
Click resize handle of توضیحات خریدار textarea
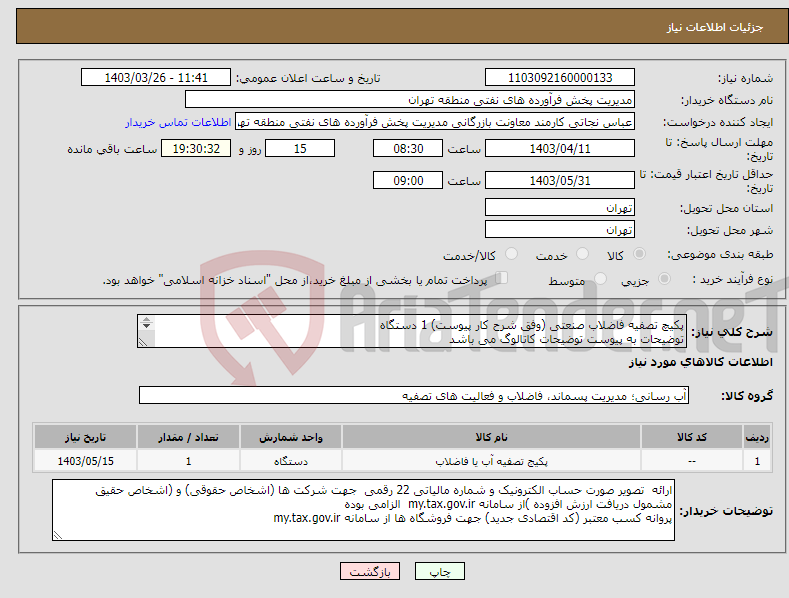coord(58,536)
